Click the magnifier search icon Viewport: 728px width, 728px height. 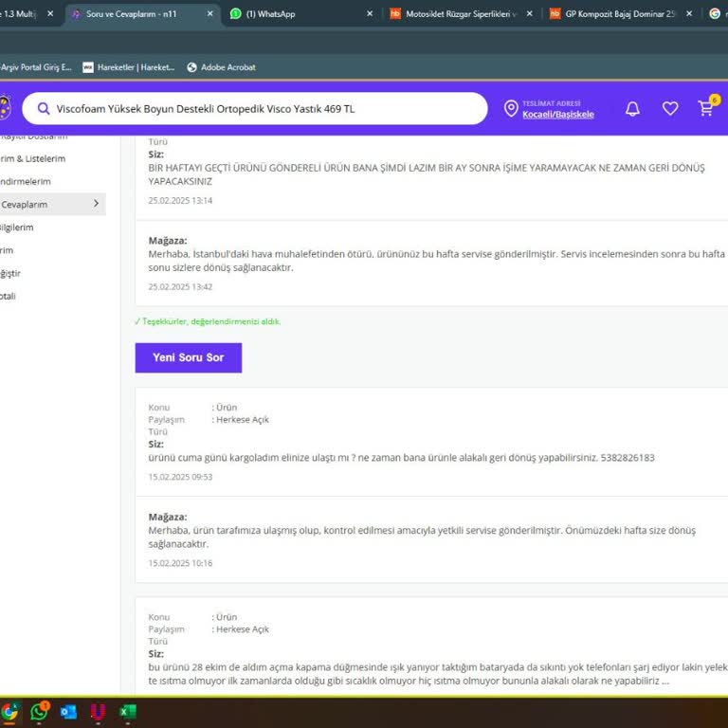click(x=44, y=109)
